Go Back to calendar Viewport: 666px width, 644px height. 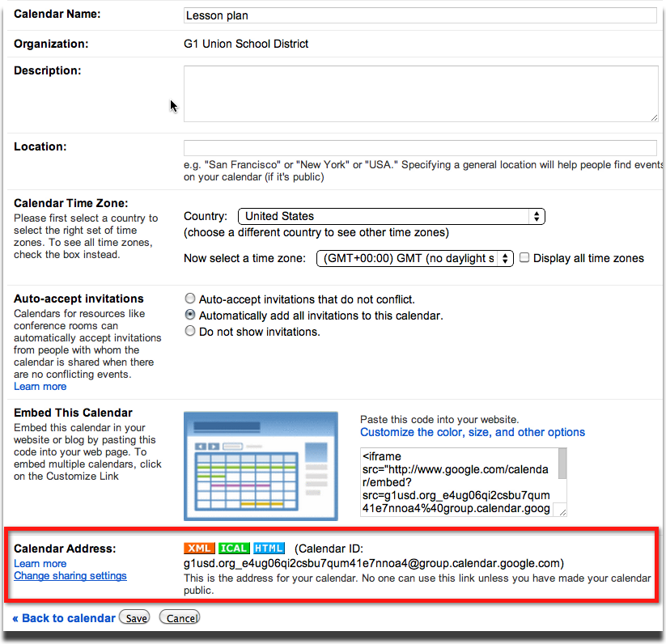point(64,618)
